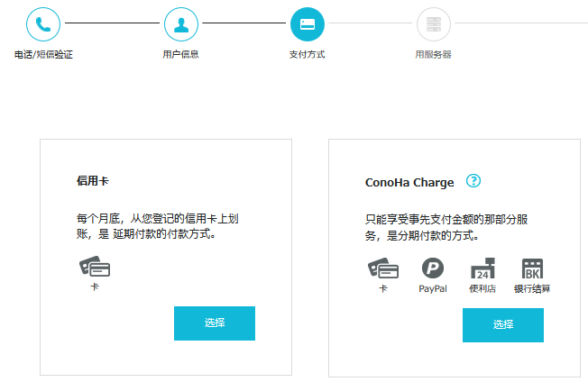Click the PayPal payment icon
The width and height of the screenshot is (588, 382).
click(433, 268)
